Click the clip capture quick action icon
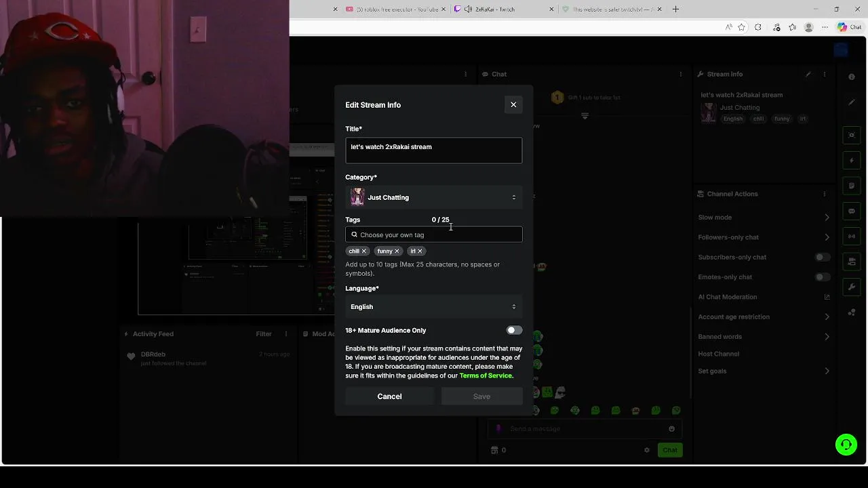The image size is (868, 488). click(x=852, y=135)
